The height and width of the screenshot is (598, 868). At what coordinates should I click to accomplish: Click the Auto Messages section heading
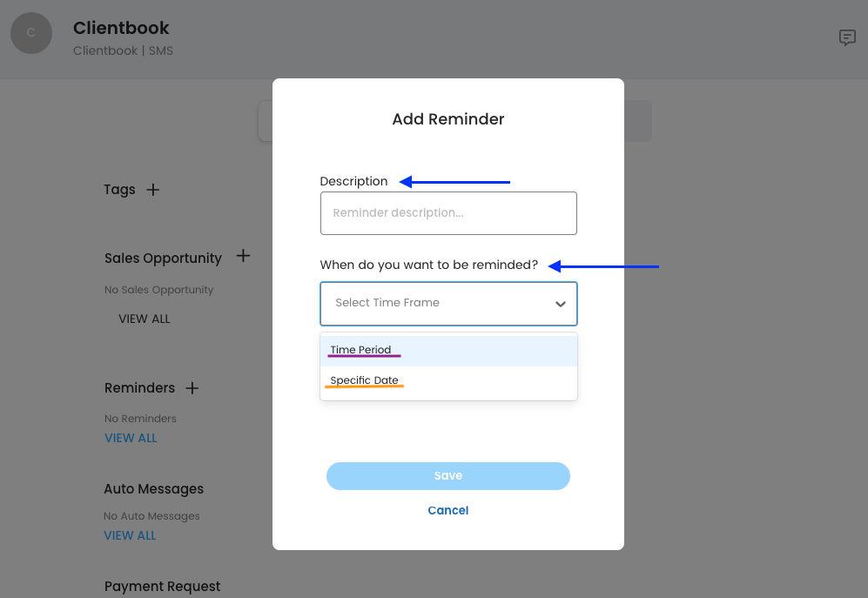point(154,489)
